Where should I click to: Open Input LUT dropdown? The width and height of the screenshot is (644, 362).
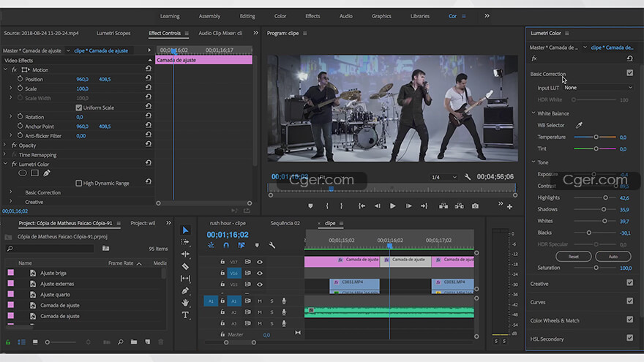coord(598,88)
